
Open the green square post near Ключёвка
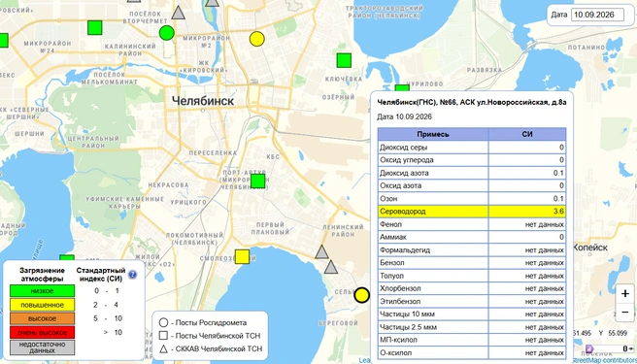coord(344,60)
